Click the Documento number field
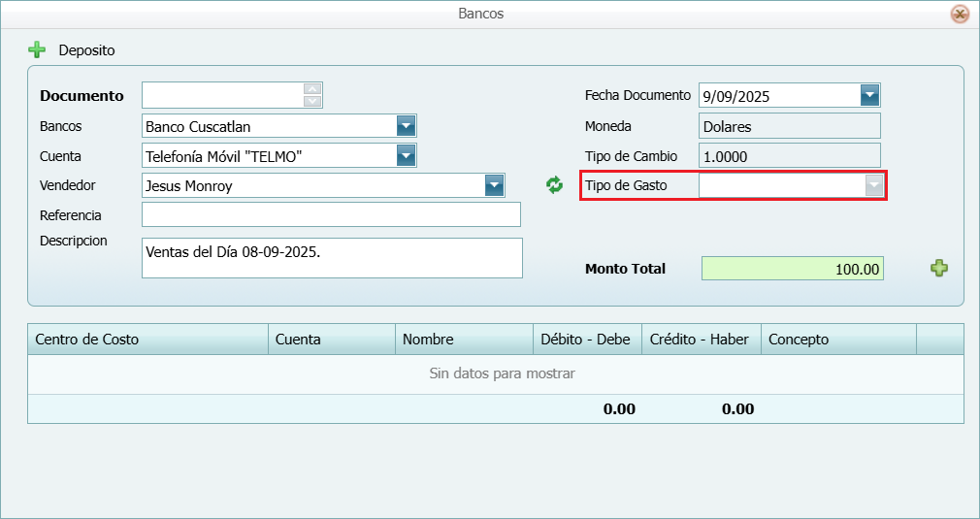This screenshot has width=980, height=519. (x=223, y=95)
